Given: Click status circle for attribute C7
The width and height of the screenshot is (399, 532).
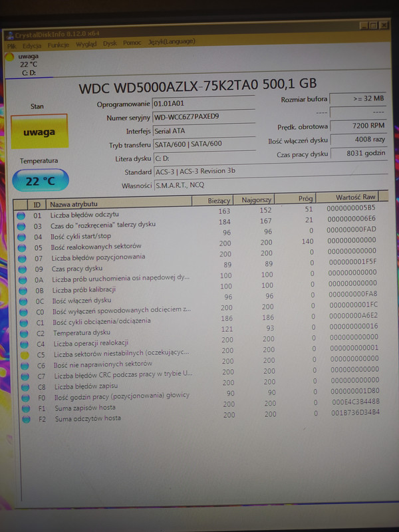Looking at the screenshot, I should click(25, 376).
